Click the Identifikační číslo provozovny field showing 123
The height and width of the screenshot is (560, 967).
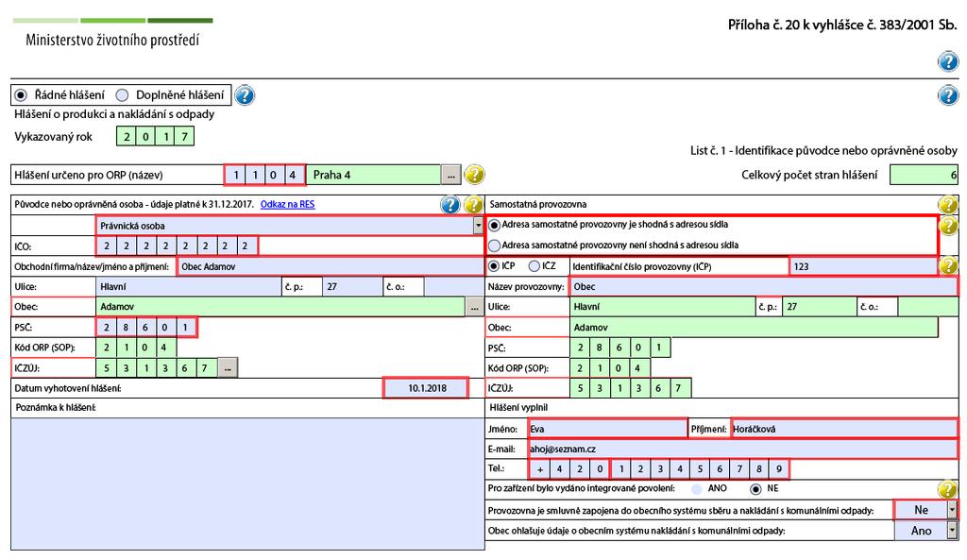pyautogui.click(x=863, y=266)
